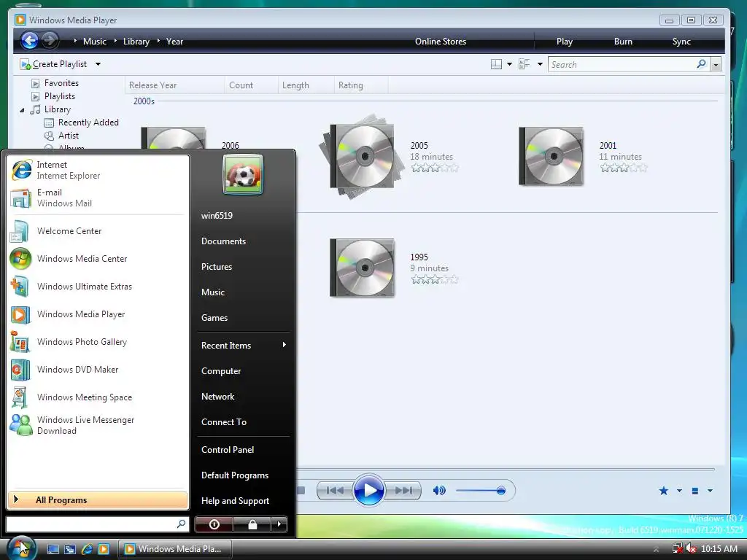Expand Recent Items submenu
The width and height of the screenshot is (747, 560).
[244, 345]
